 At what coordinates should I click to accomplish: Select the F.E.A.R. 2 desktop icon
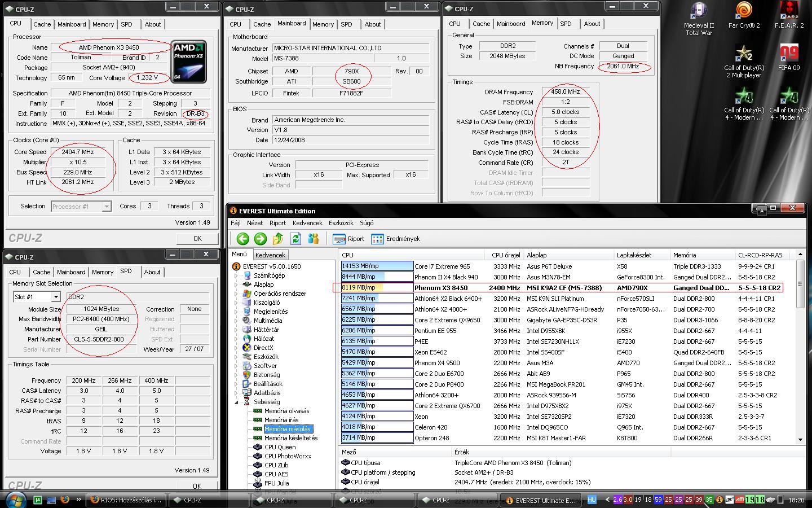789,15
